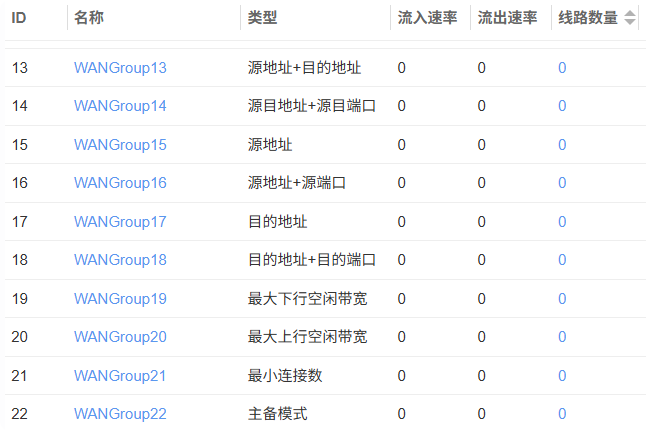Select WANGroup16 in the name column
This screenshot has height=431, width=646.
click(120, 183)
